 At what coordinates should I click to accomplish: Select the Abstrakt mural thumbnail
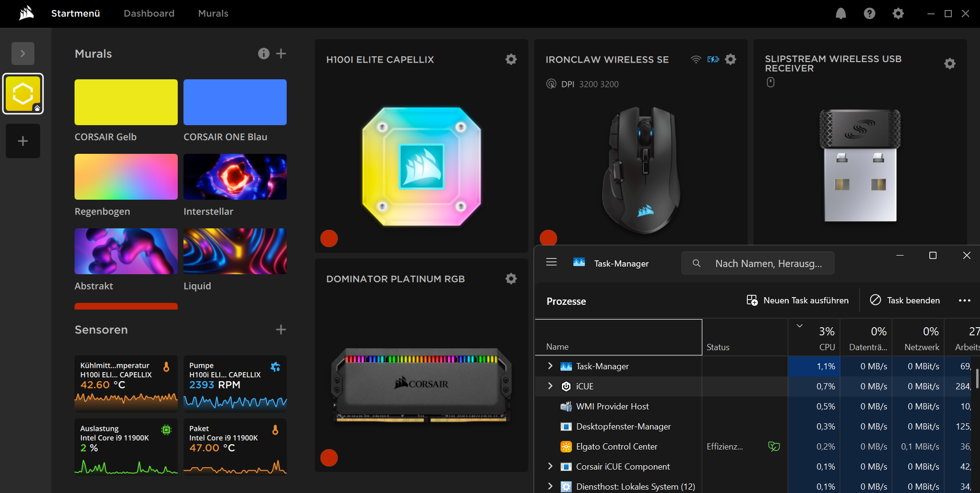(126, 251)
